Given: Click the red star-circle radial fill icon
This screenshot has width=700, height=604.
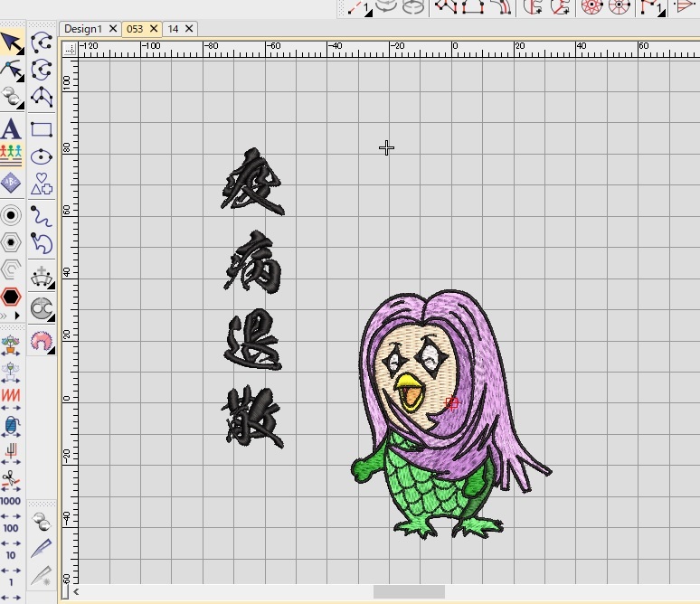Looking at the screenshot, I should coord(592,6).
